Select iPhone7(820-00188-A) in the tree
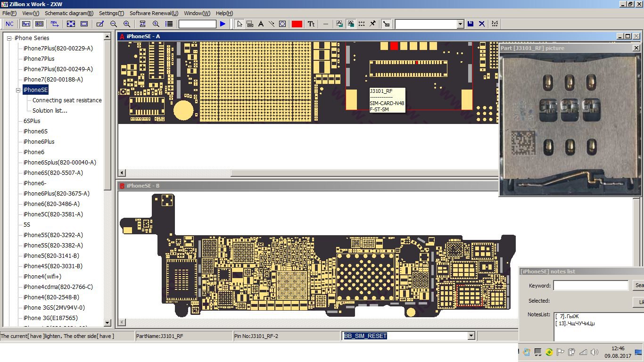The width and height of the screenshot is (644, 362). (53, 80)
